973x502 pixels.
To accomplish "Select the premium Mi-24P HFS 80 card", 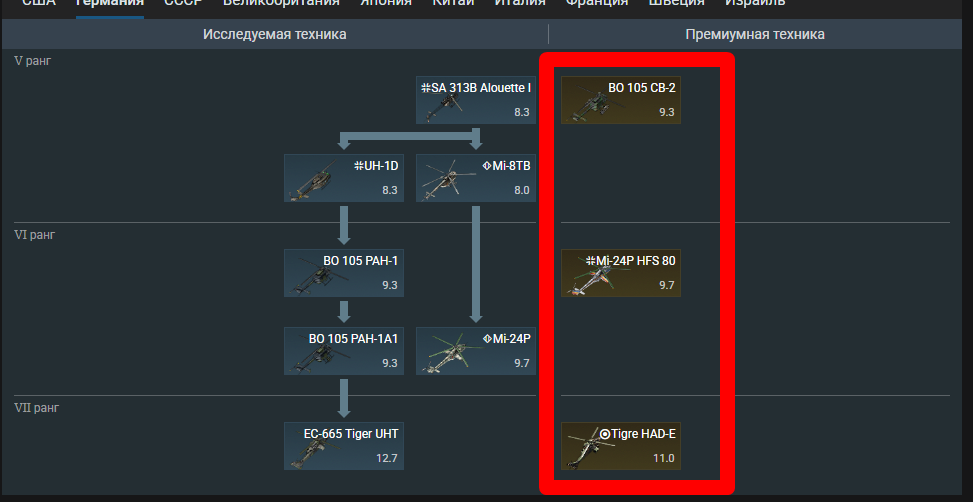I will click(621, 273).
